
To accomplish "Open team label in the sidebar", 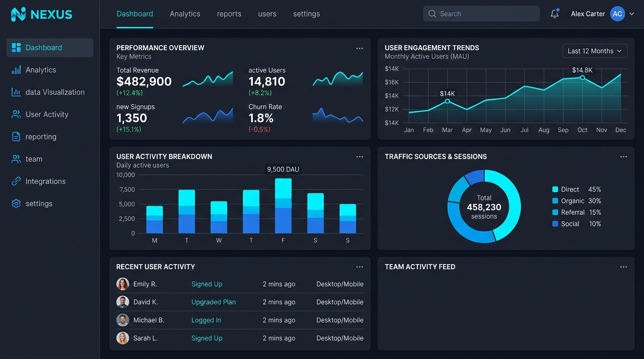I will click(34, 159).
